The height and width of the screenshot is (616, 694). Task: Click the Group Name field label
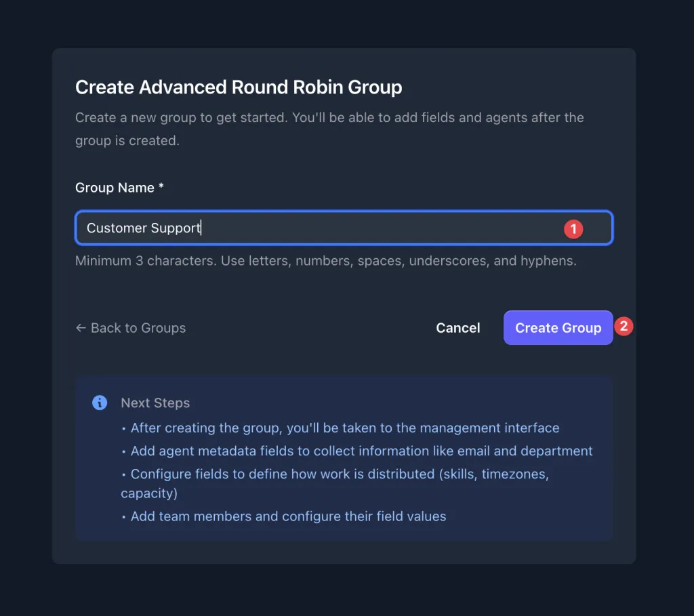pos(115,188)
